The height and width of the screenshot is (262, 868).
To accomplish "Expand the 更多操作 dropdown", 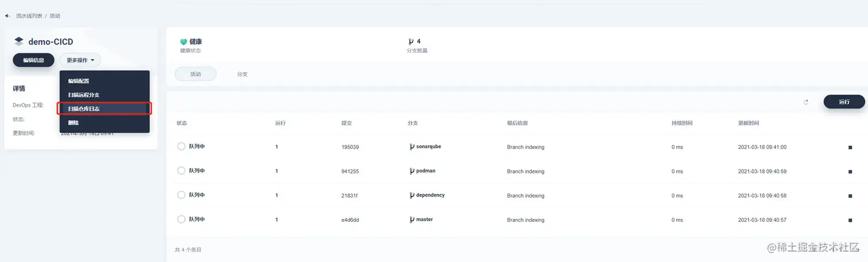I will 80,60.
